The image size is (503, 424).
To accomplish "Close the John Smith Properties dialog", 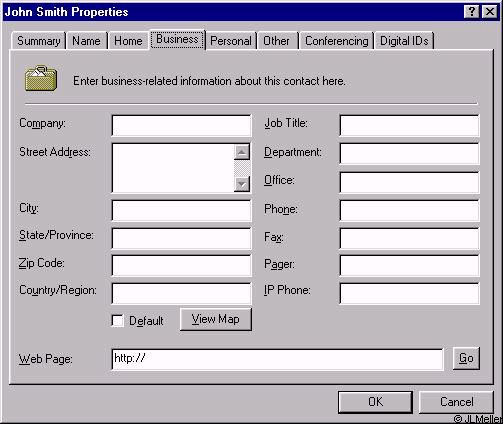I will click(490, 12).
